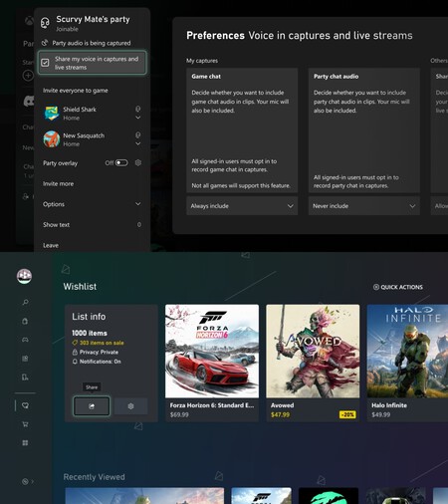This screenshot has height=504, width=448.
Task: Open the shopping cart in sidebar
Action: coord(25,424)
